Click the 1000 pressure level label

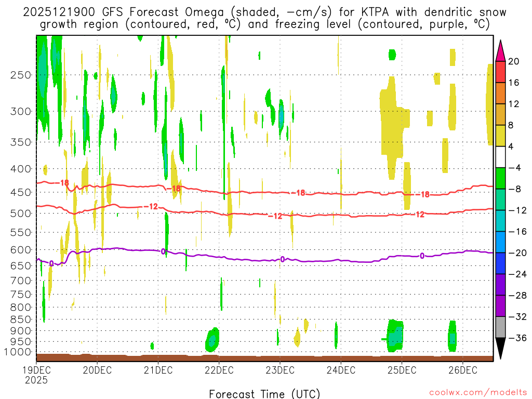click(x=18, y=352)
